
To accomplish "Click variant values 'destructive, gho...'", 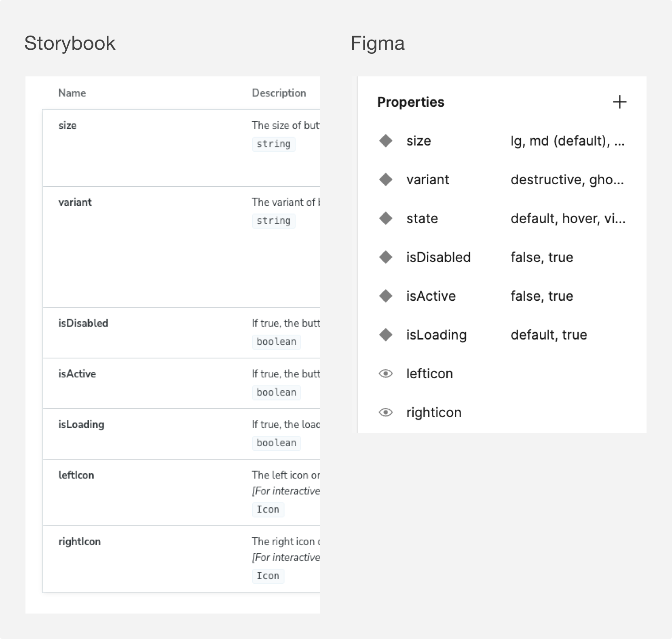I will click(x=567, y=179).
